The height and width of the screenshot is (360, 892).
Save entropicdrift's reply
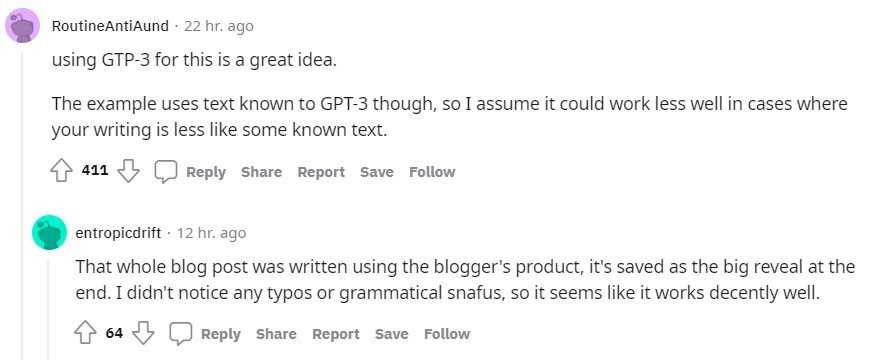391,334
